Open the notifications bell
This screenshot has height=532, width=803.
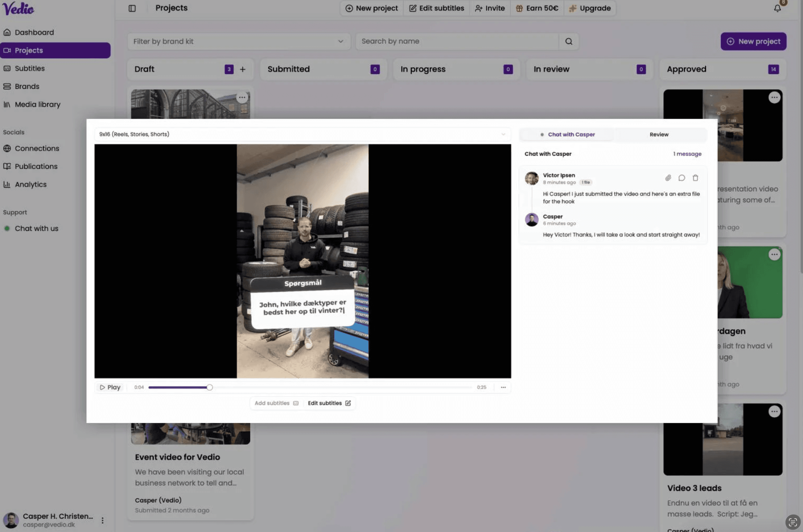[777, 8]
